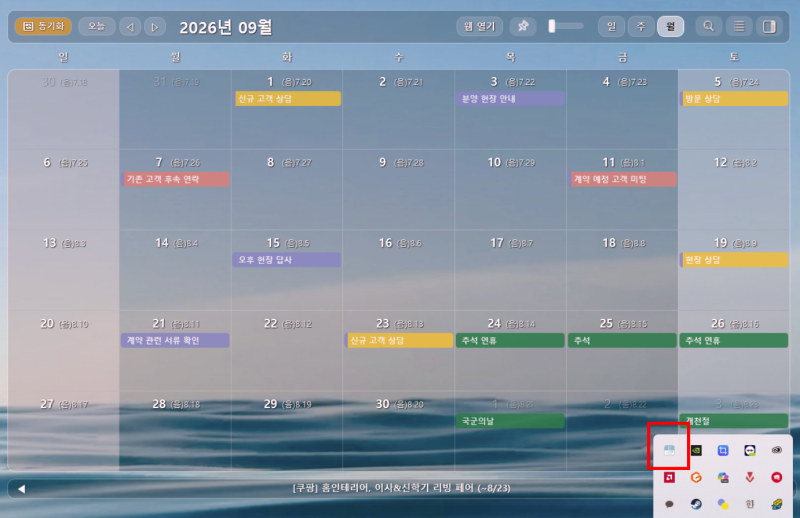Open blue screen capture crop tray icon
The image size is (800, 518).
tap(723, 450)
